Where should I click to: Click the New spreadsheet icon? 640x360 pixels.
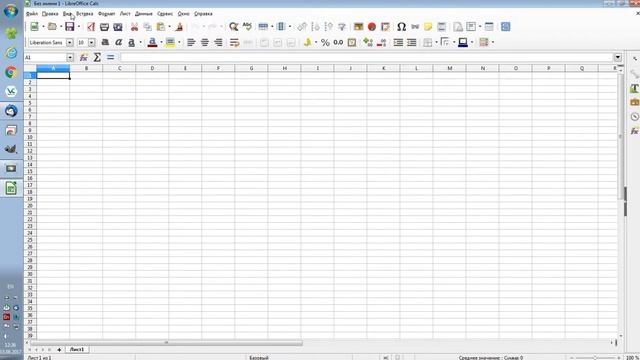click(35, 27)
